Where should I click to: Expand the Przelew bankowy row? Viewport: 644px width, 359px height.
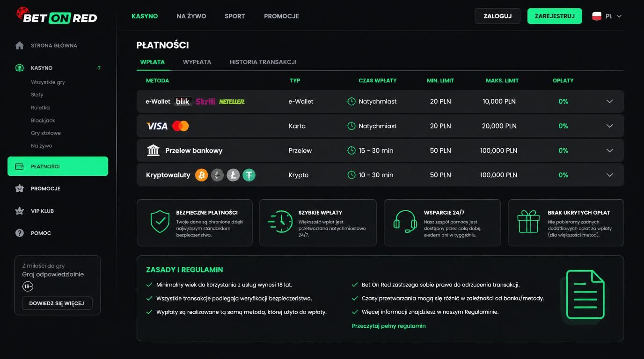(x=609, y=151)
